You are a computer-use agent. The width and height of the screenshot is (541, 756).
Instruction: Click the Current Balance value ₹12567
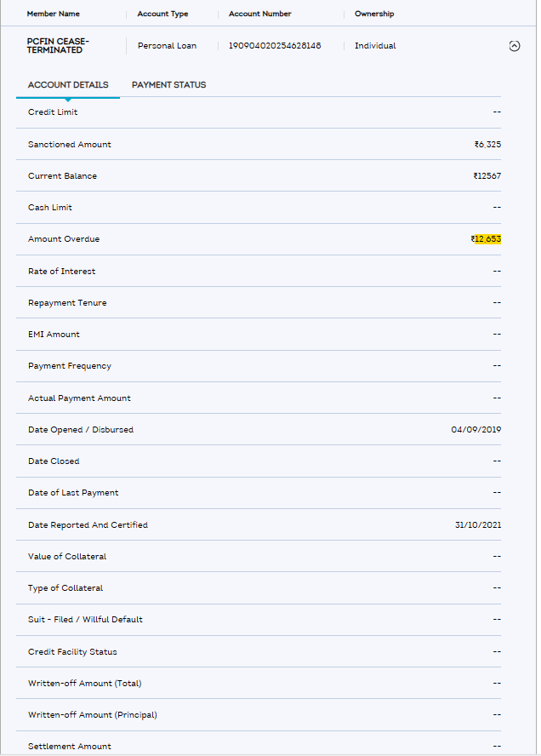(487, 176)
